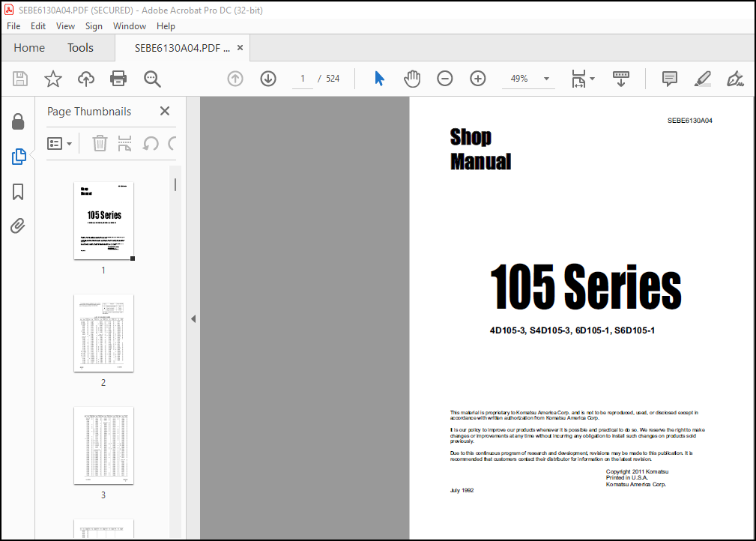Click the 'Copyright 2011 Komatsu' line
Image resolution: width=756 pixels, height=541 pixels.
point(637,471)
